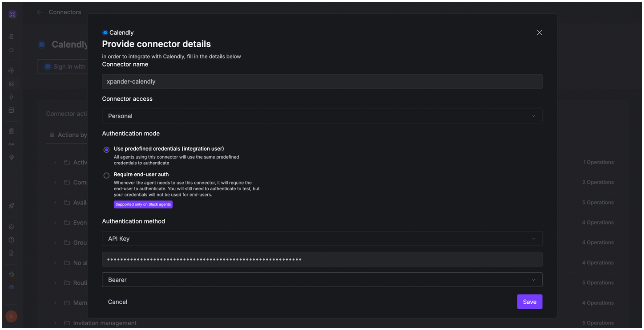Click the Discord icon in sidebar
The width and height of the screenshot is (644, 330).
pos(11,287)
